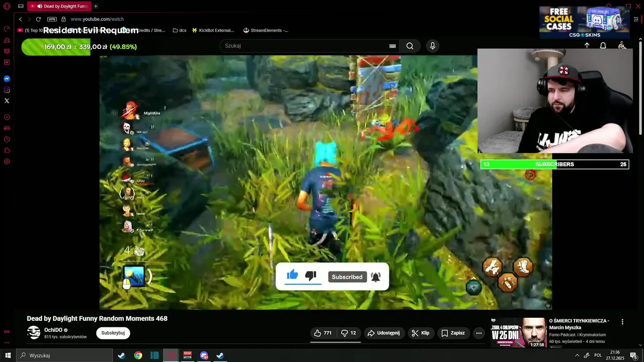644x362 pixels.
Task: Open Google Chrome from taskbar
Action: click(x=138, y=355)
